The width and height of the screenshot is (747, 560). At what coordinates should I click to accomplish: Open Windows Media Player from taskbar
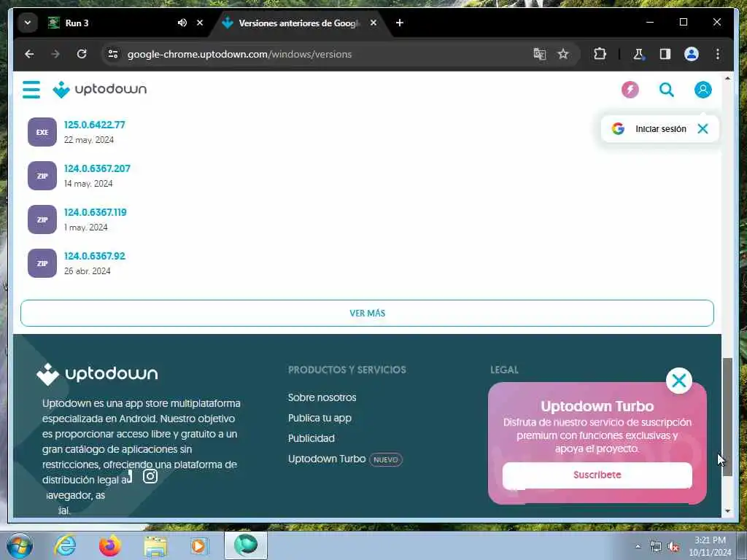199,545
